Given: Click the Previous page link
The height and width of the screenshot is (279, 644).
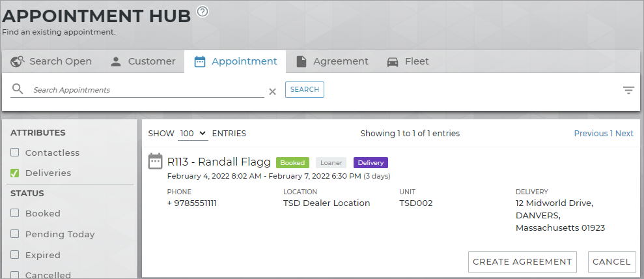Looking at the screenshot, I should [x=591, y=133].
